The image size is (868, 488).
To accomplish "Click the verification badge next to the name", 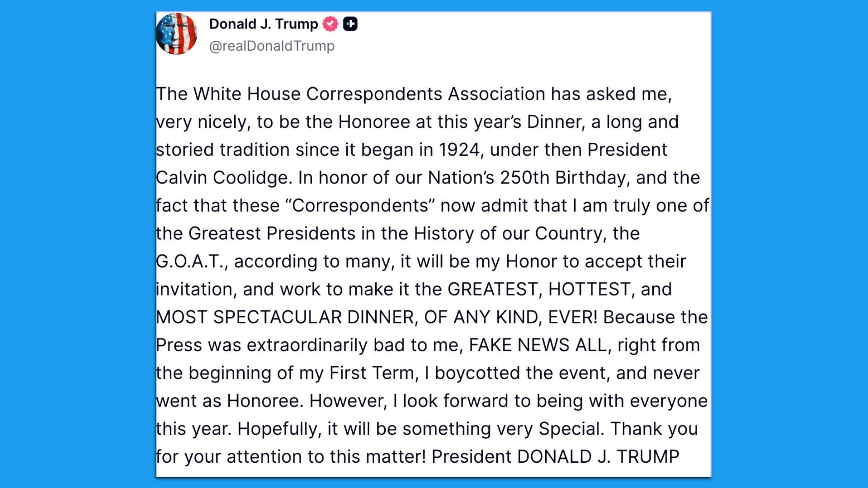I will coord(330,24).
